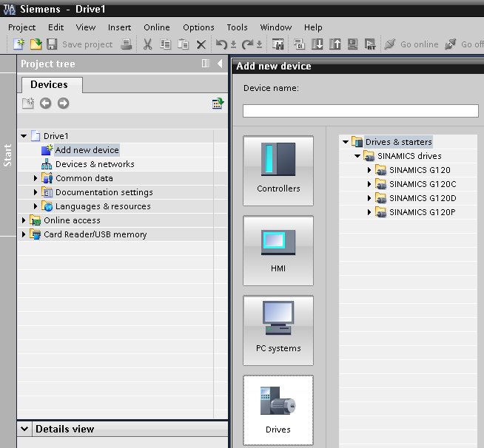Screen dimensions: 484x448
Task: Collapse the Details view panel
Action: (x=24, y=429)
